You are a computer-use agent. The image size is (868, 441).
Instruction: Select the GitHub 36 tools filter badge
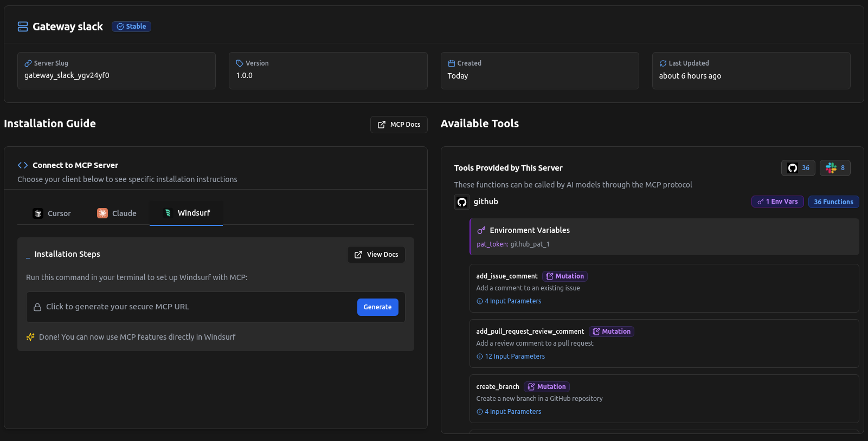click(x=798, y=168)
